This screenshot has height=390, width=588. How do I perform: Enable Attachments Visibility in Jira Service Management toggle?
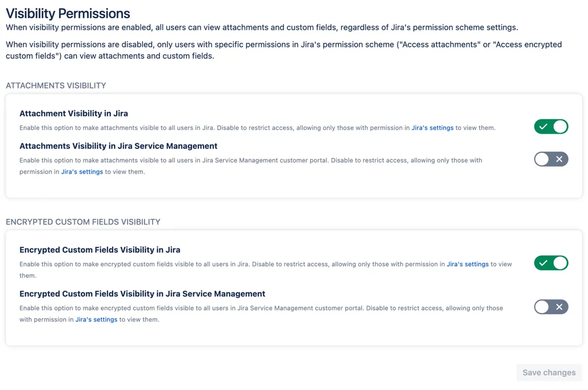[551, 159]
